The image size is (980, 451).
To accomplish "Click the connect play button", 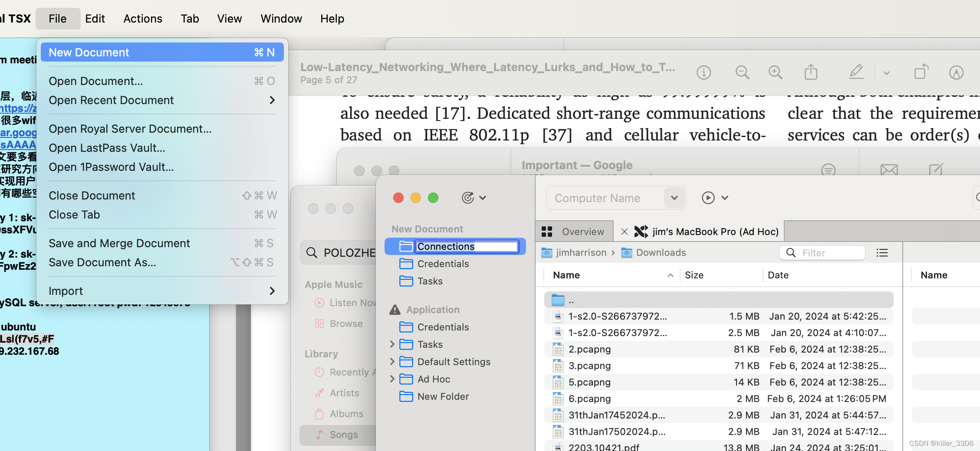I will [708, 198].
